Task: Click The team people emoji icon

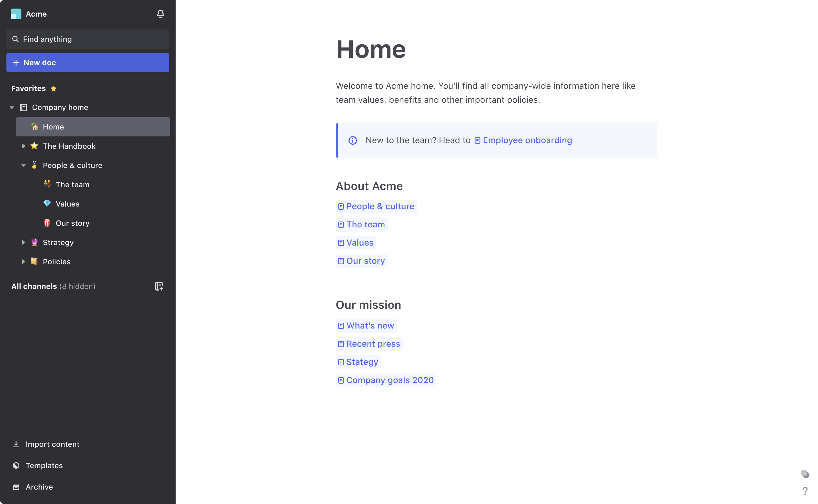Action: coord(47,184)
